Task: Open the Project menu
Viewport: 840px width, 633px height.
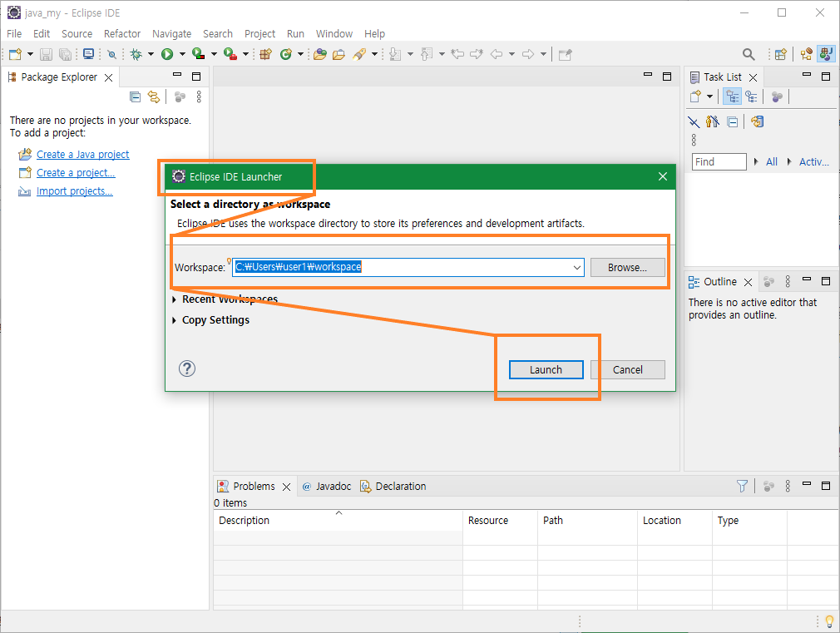Action: (x=259, y=34)
